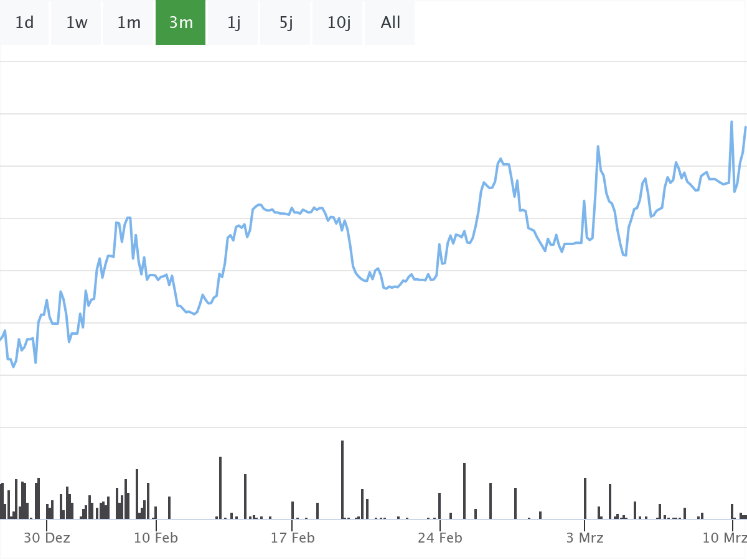Show All available price history

(390, 23)
